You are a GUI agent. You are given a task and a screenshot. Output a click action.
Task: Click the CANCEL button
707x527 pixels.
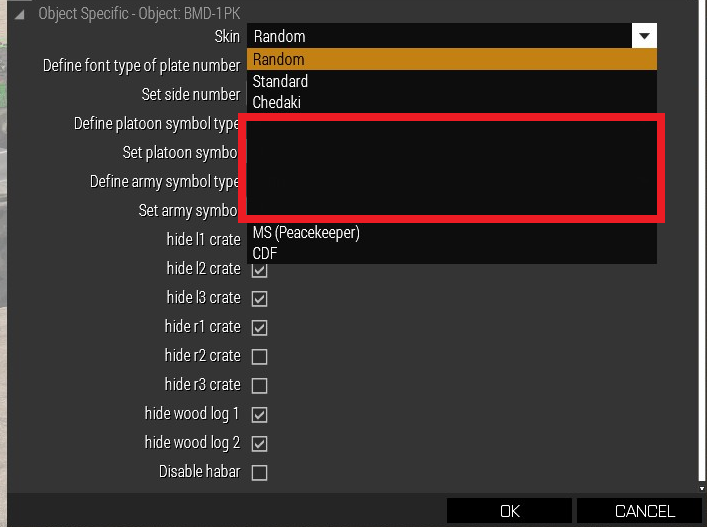[645, 511]
